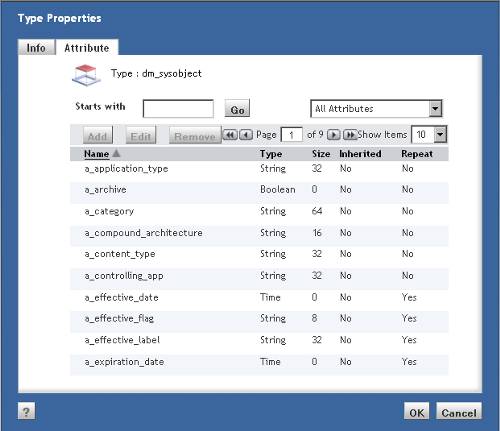This screenshot has height=431, width=500.
Task: Click the Repeat column header
Action: pyautogui.click(x=417, y=154)
